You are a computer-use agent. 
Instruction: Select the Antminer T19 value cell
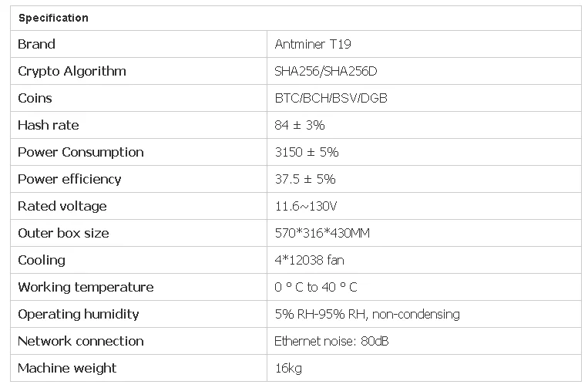313,44
